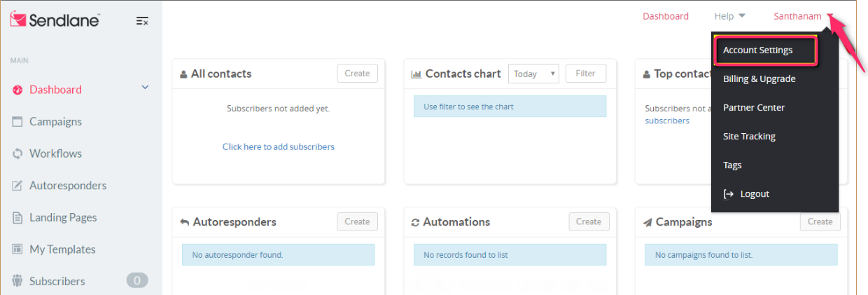Click the Autoresponders reply arrow icon
Viewport: 868px width, 295px height.
click(185, 222)
